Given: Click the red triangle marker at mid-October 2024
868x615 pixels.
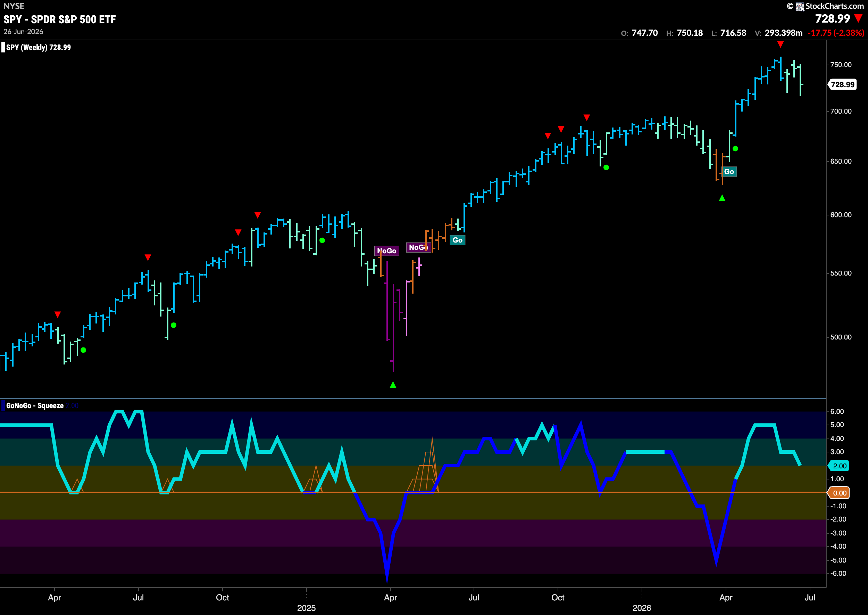Looking at the screenshot, I should click(x=238, y=232).
